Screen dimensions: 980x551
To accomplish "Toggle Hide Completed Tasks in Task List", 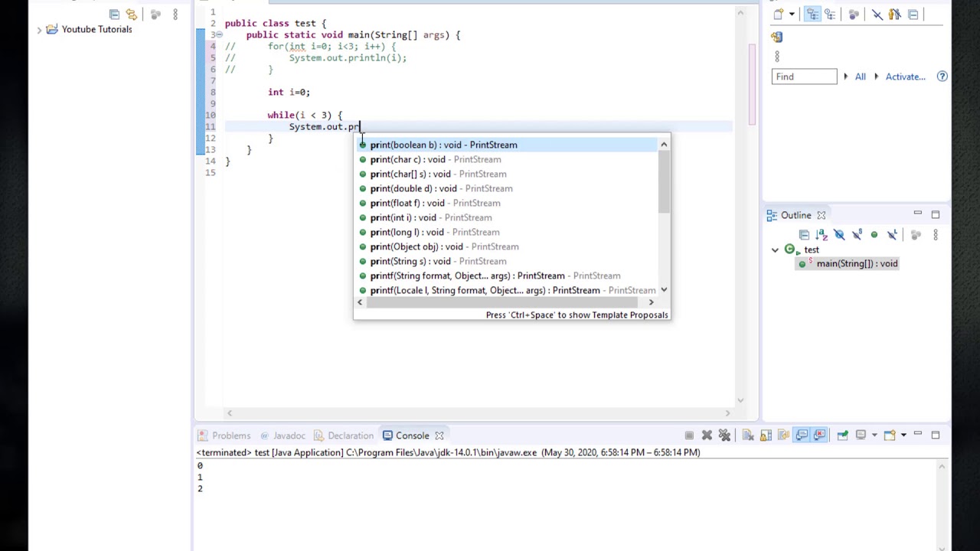I will click(x=877, y=14).
